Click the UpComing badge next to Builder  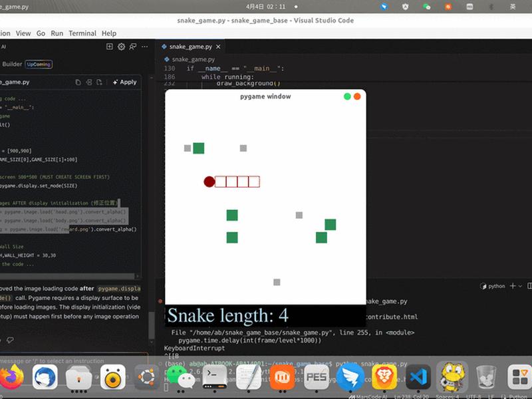coord(39,64)
